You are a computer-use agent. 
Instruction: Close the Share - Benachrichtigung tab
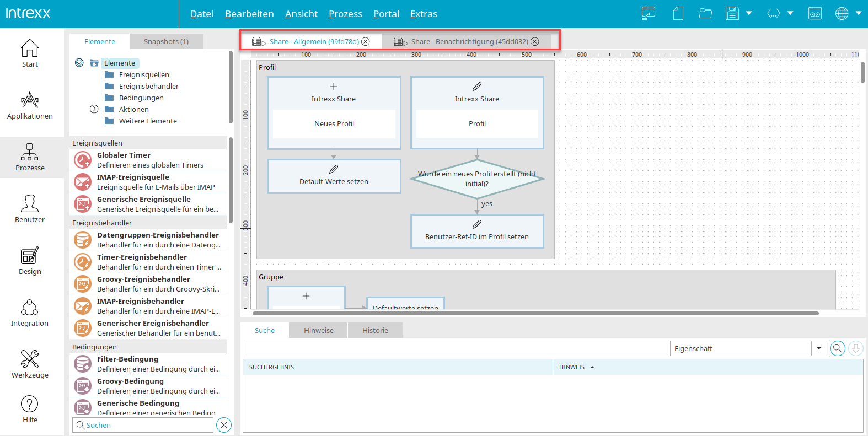pyautogui.click(x=535, y=41)
